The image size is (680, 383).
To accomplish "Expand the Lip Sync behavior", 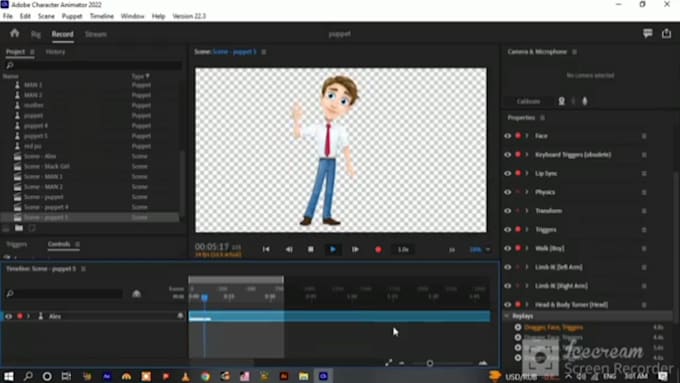I will [527, 173].
